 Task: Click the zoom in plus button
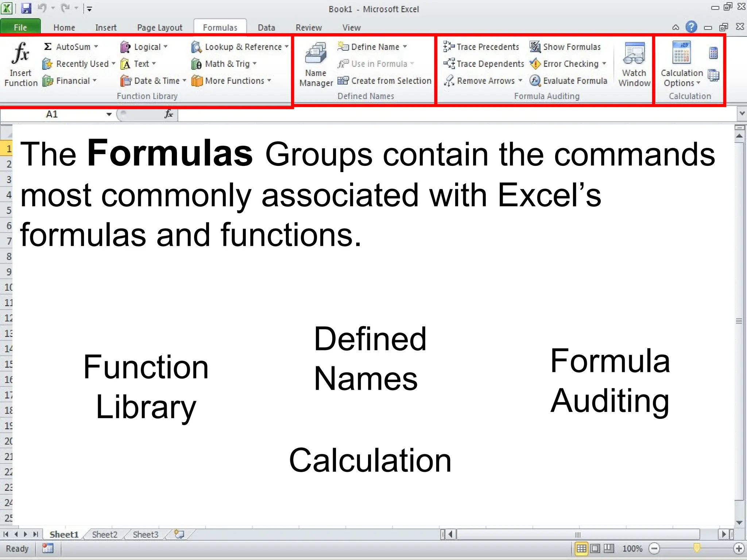pos(739,548)
